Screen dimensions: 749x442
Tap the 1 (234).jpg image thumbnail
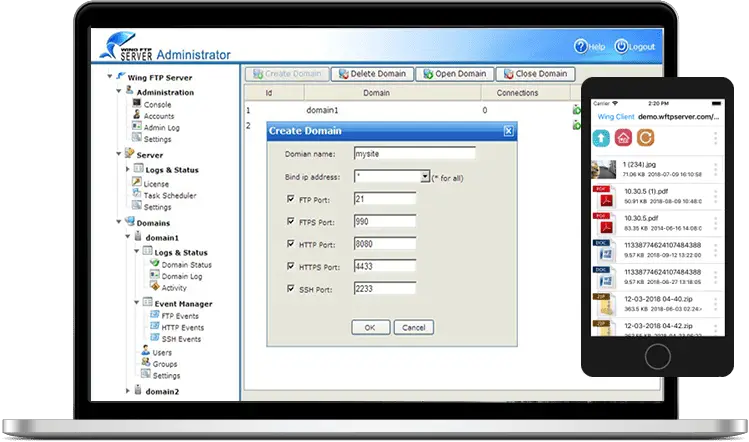point(604,170)
